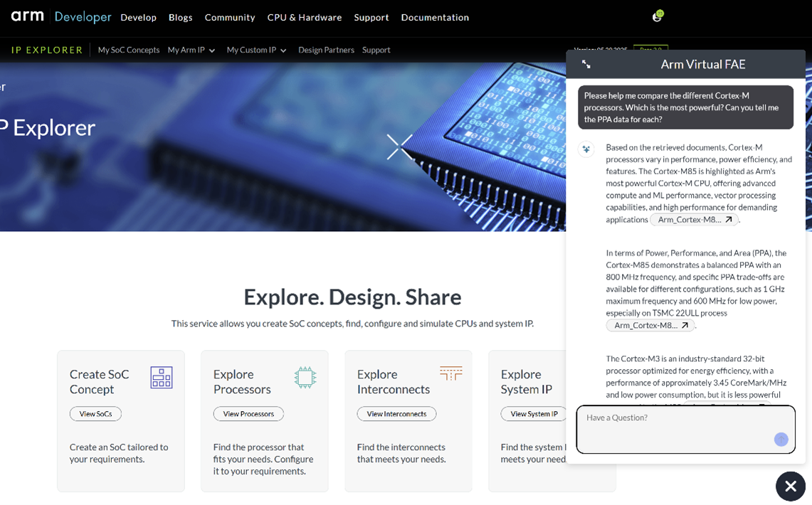Screen dimensions: 812x505
Task: Open the user account icon
Action: [657, 16]
